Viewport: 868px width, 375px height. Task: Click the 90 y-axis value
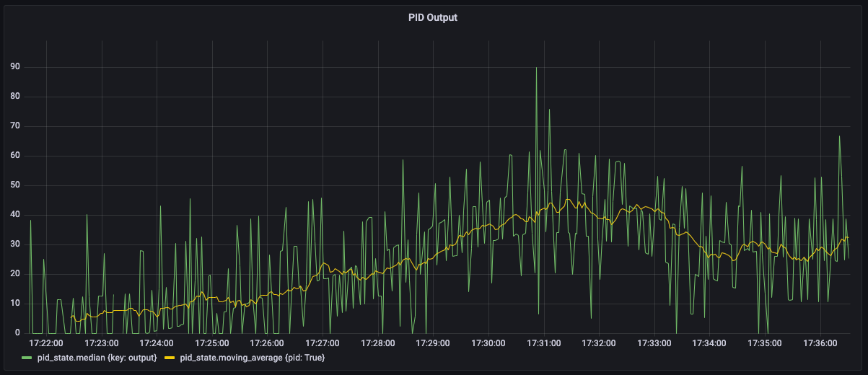coord(14,67)
